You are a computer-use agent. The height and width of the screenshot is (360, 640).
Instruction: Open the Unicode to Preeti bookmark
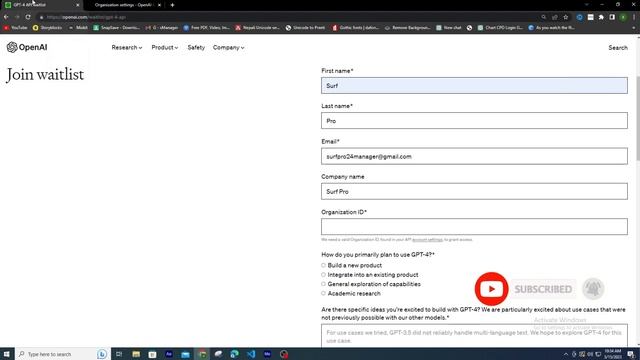click(x=305, y=28)
